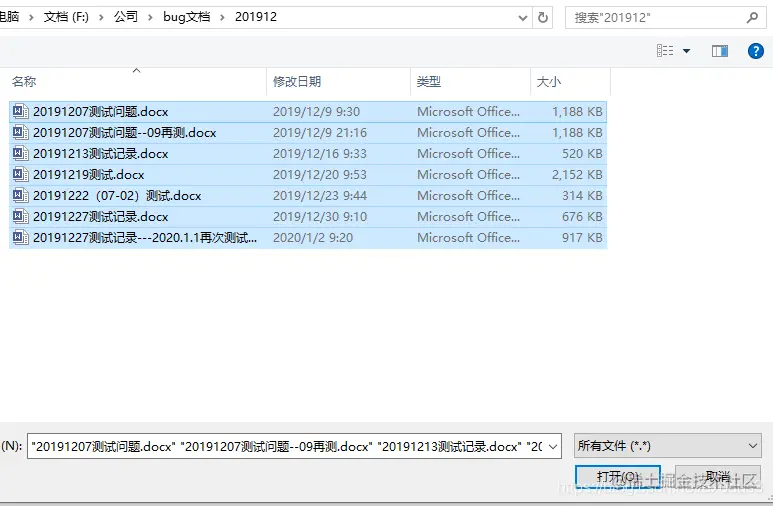Image resolution: width=773 pixels, height=506 pixels.
Task: Click Word icon of 20191227测试记录---2020.1.1再次测试 file
Action: tap(20, 238)
